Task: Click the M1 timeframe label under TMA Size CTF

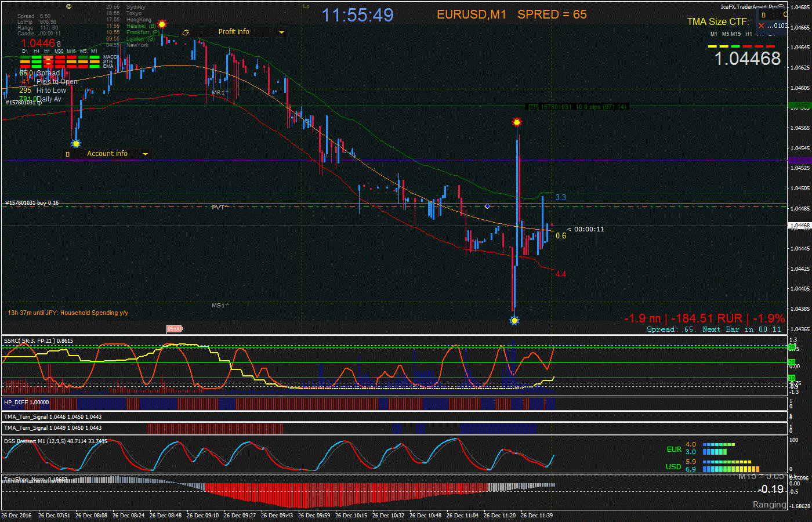Action: click(x=714, y=34)
